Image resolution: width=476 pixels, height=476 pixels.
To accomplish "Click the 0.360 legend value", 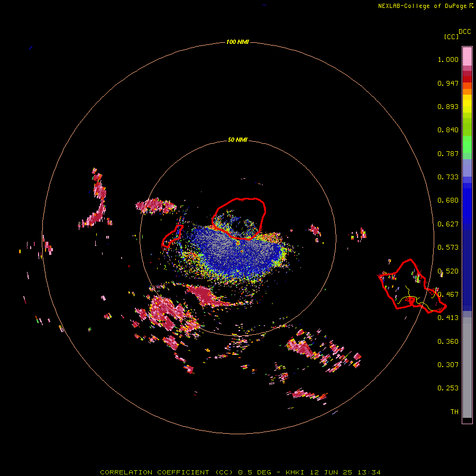I will point(448,342).
